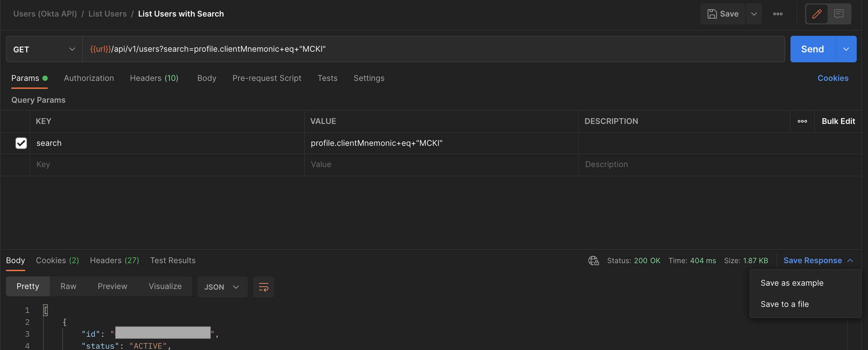Screen dimensions: 868x350
Task: Open the comments panel icon
Action: click(839, 14)
